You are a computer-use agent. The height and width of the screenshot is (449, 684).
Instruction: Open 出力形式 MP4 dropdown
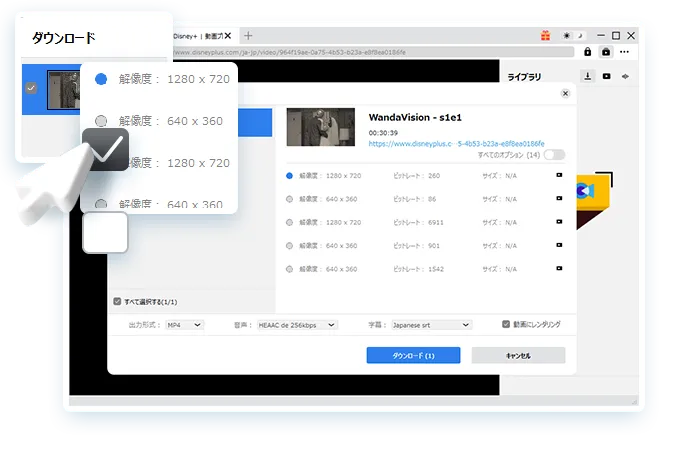tap(184, 325)
